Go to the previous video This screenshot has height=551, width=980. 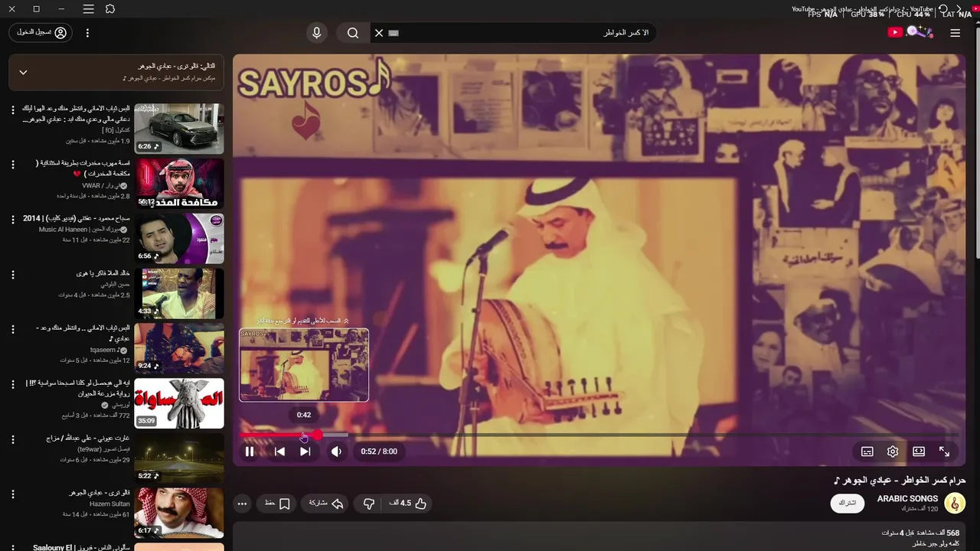click(x=279, y=452)
